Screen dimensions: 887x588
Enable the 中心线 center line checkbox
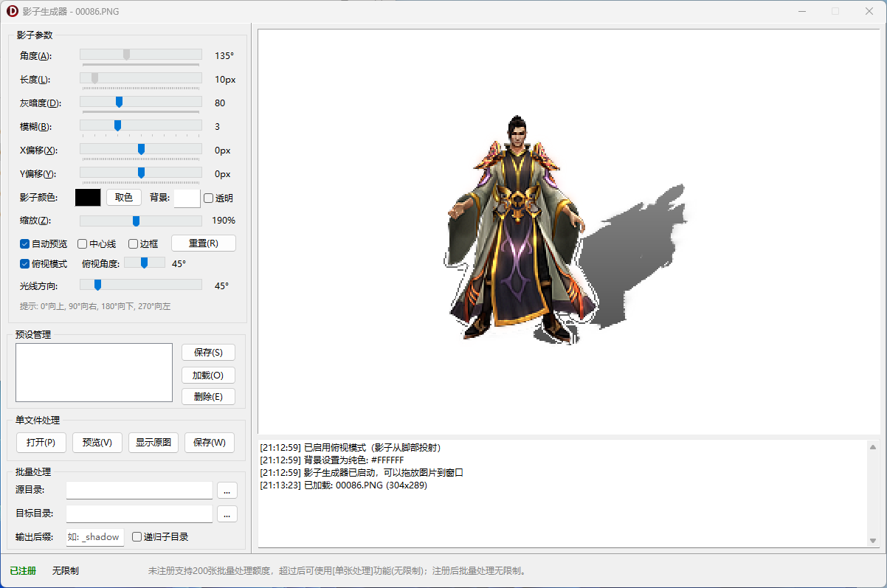pyautogui.click(x=81, y=243)
